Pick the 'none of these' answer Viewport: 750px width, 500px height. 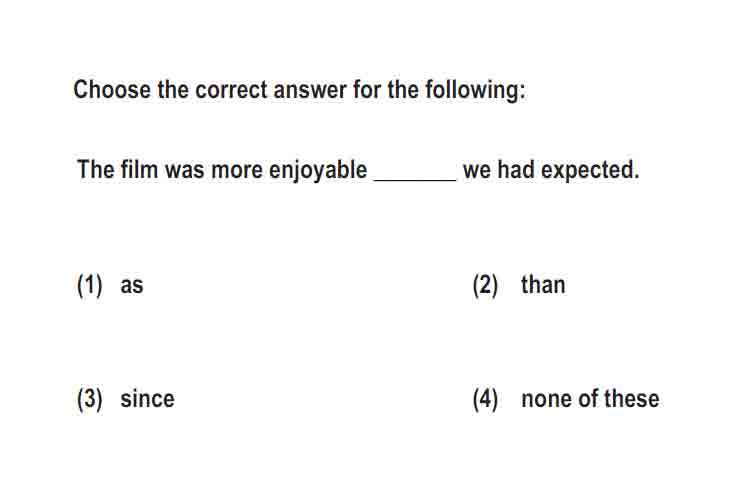590,399
